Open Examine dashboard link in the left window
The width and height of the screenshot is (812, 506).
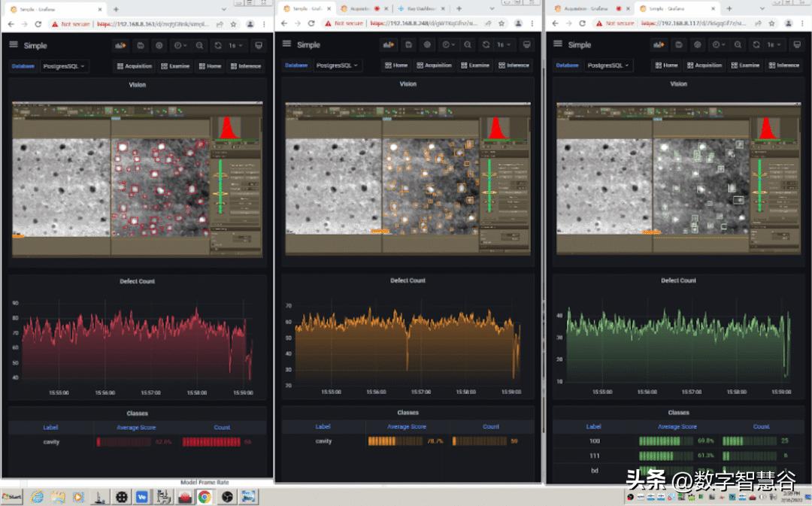click(175, 66)
